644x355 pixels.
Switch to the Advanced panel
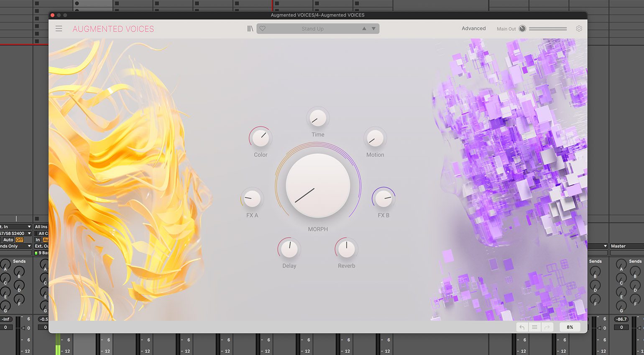[x=473, y=28]
